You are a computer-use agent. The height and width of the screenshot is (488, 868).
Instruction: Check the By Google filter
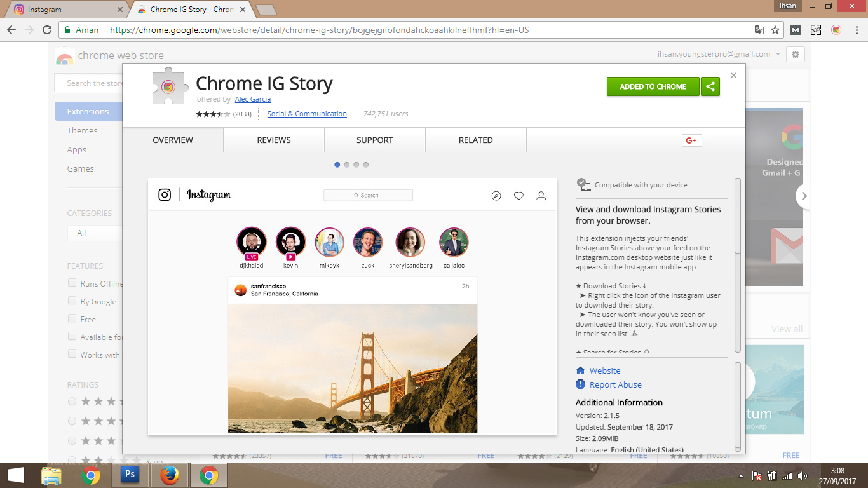pos(72,301)
